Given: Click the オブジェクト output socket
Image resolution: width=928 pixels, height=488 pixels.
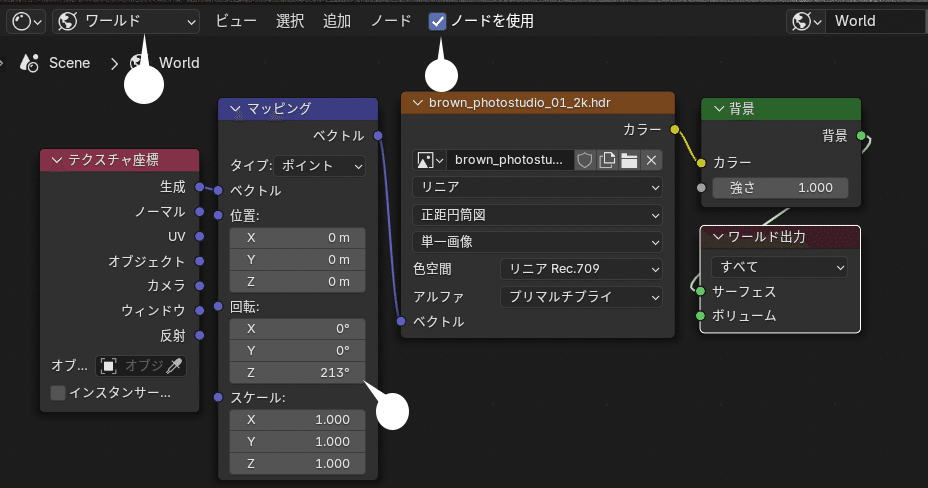Looking at the screenshot, I should pyautogui.click(x=199, y=261).
